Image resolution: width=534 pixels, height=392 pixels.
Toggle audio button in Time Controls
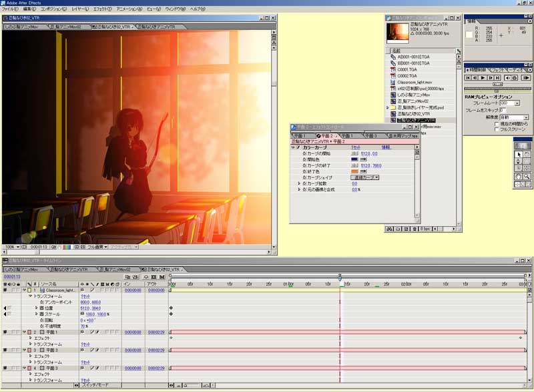(x=507, y=78)
